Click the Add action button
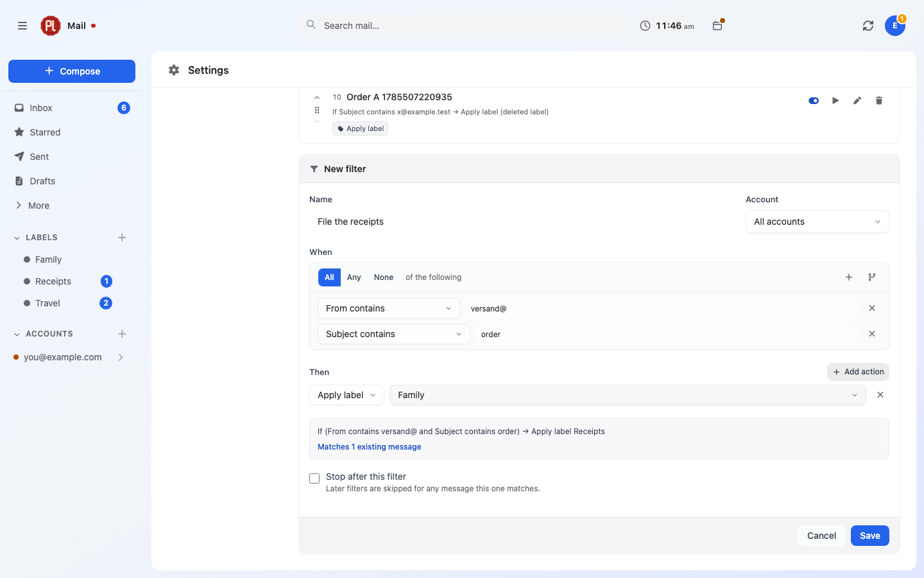Screen dimensions: 924x578 858,372
